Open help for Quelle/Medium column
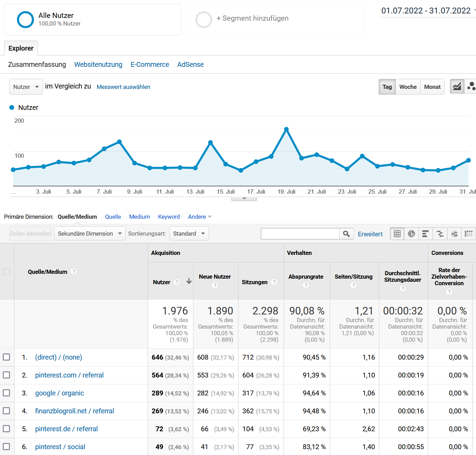This screenshot has height=455, width=476. (x=74, y=271)
